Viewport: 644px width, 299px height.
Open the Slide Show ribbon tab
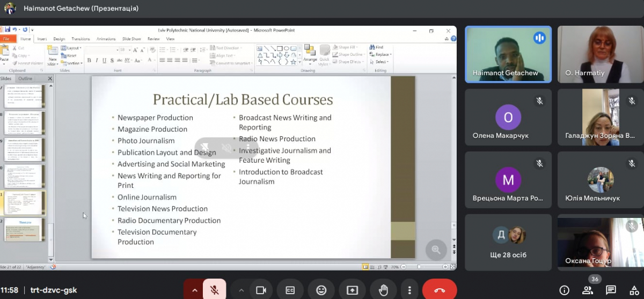pos(131,39)
